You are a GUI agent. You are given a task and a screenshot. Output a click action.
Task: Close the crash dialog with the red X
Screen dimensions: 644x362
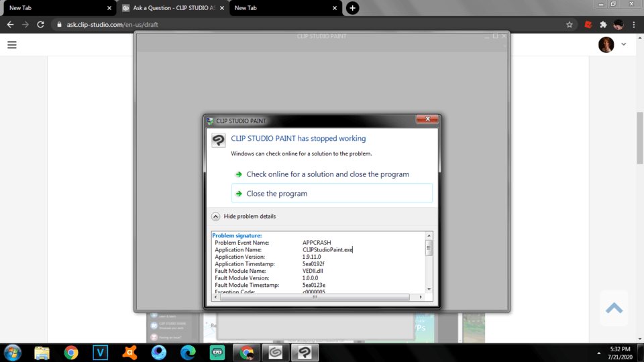click(x=427, y=119)
